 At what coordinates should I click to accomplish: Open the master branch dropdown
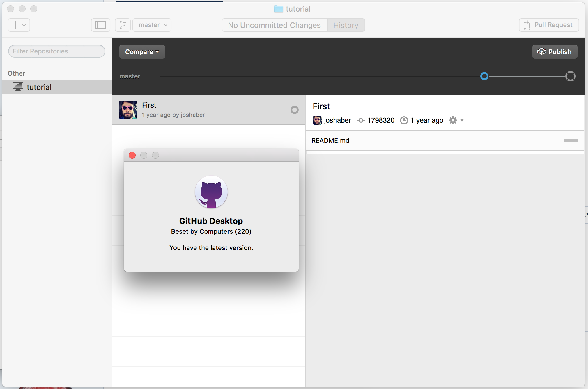pyautogui.click(x=152, y=25)
